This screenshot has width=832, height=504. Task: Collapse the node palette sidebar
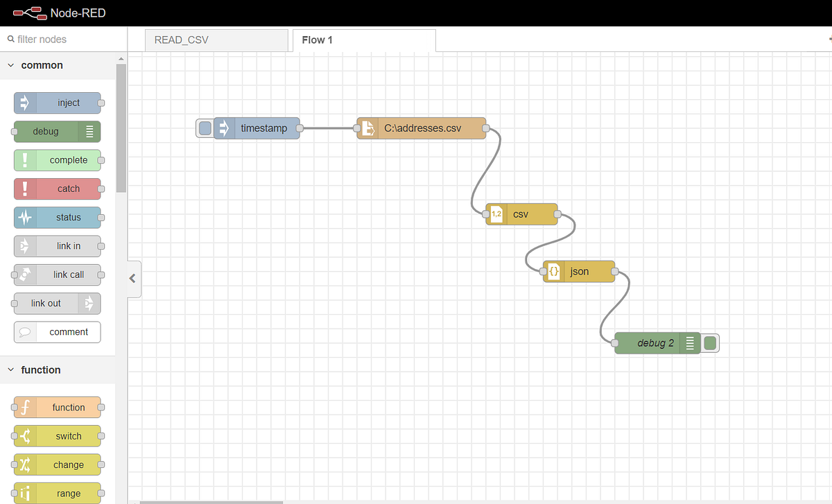tap(133, 279)
